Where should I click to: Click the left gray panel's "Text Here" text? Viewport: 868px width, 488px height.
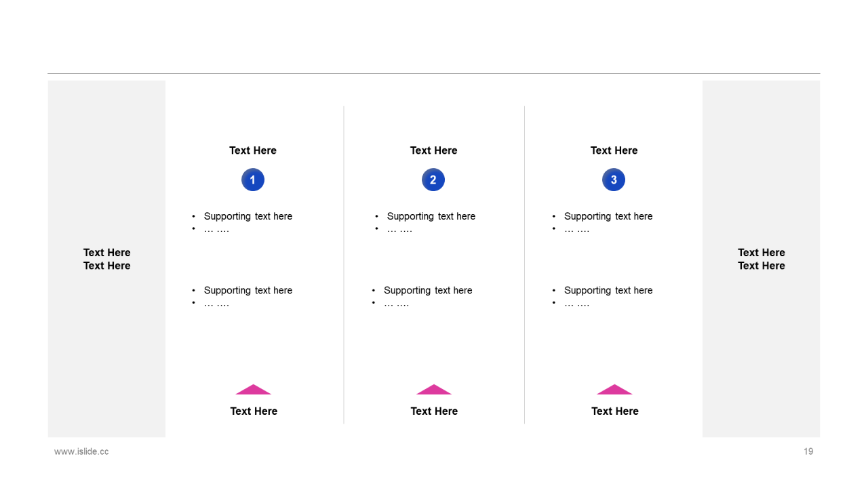(x=107, y=259)
